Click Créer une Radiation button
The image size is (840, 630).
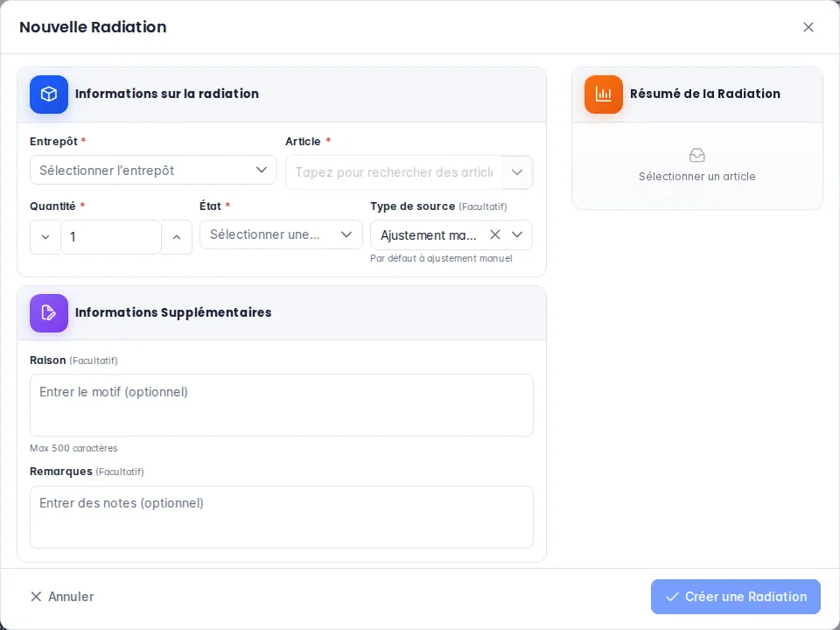pyautogui.click(x=736, y=596)
